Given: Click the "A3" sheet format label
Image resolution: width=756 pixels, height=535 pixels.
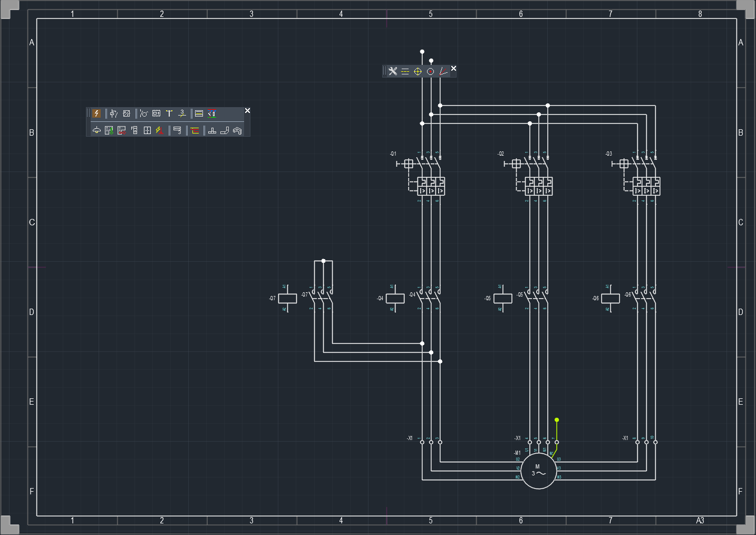Looking at the screenshot, I should (700, 520).
